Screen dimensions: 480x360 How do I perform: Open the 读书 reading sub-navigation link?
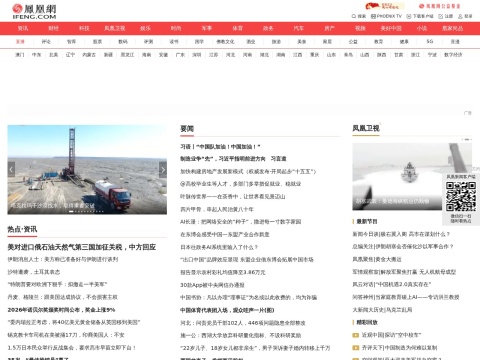pos(174,42)
